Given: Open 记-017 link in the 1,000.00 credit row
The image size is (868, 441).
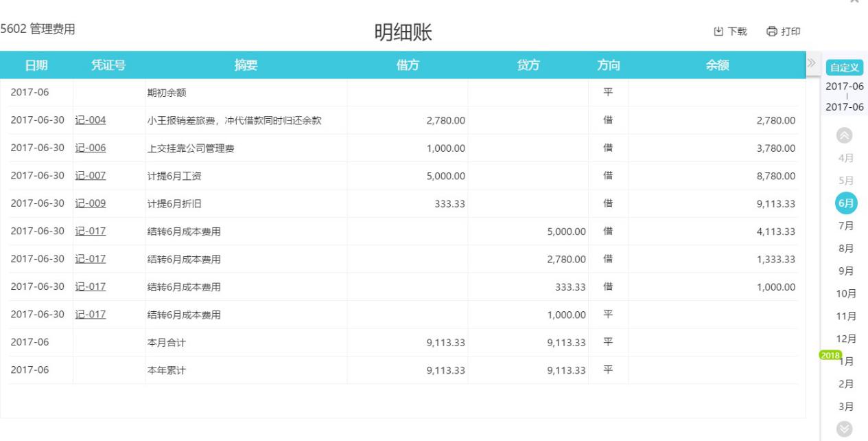Looking at the screenshot, I should (90, 315).
